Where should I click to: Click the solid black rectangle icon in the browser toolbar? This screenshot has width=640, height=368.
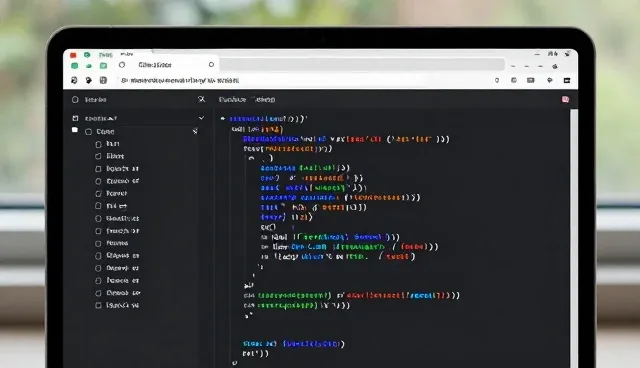point(567,81)
